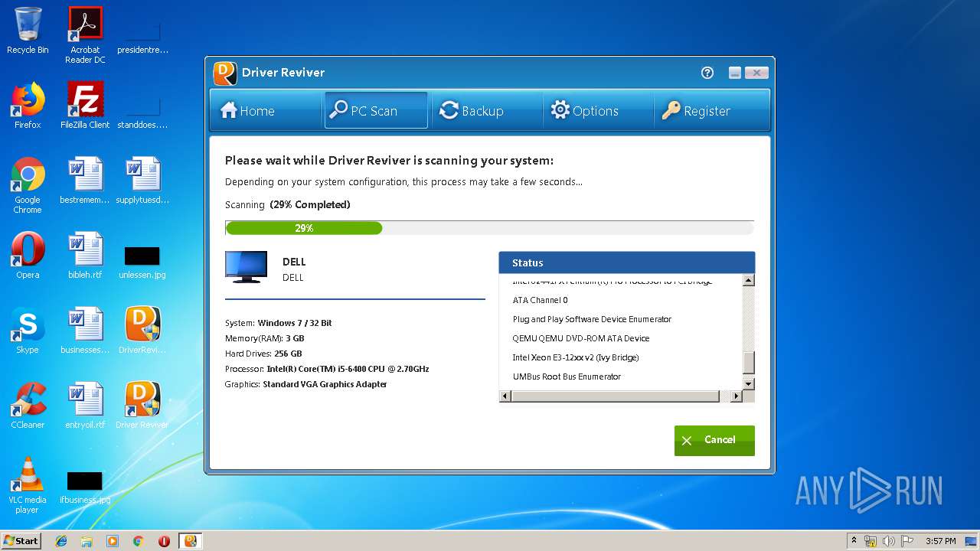Open CCleaner desktop shortcut
The width and height of the screenshot is (980, 551).
point(28,406)
